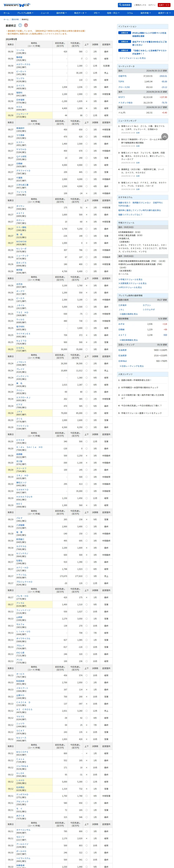Click the scroll-to-top arrow button
The image size is (174, 868).
click(x=165, y=136)
